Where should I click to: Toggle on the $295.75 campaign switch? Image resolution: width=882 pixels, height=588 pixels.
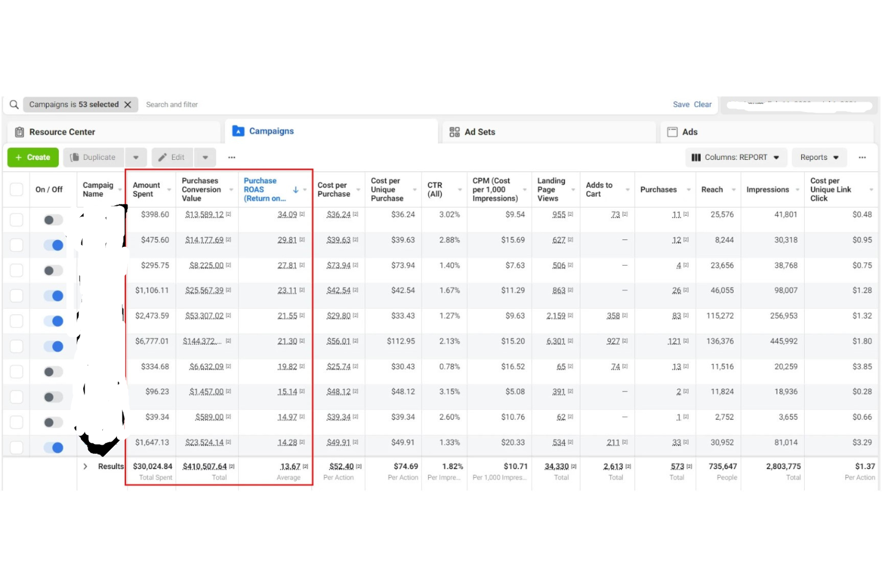coord(53,270)
